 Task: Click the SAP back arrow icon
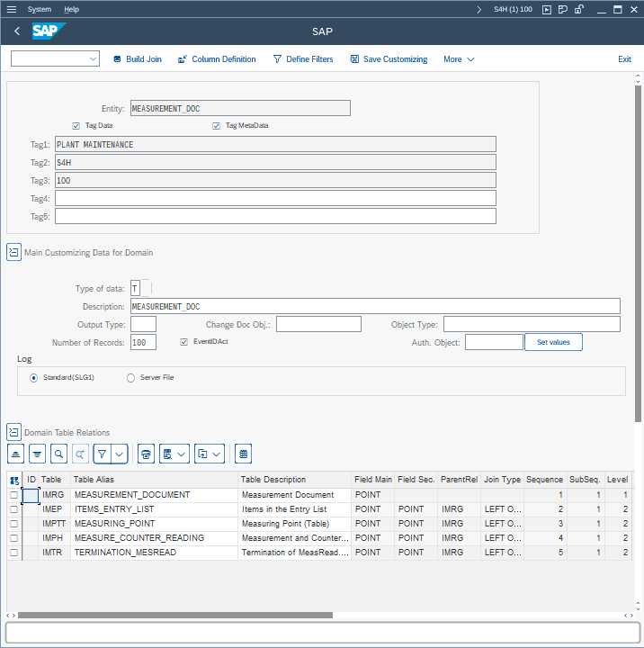[17, 31]
